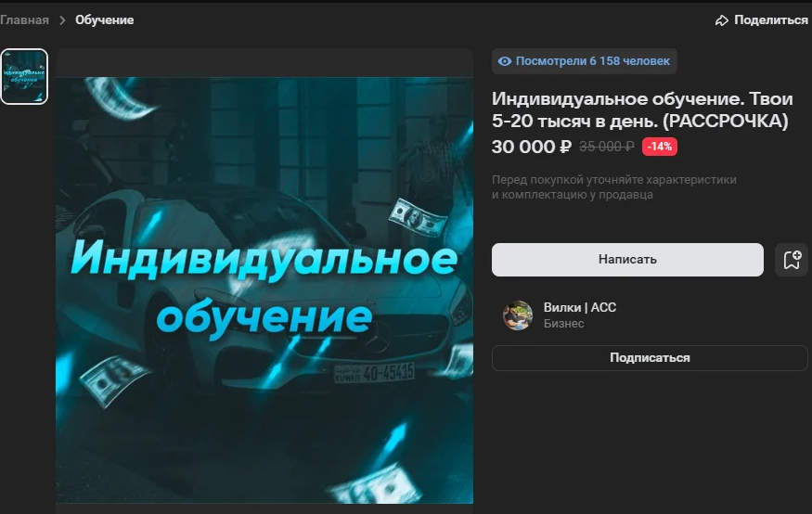Image resolution: width=812 pixels, height=514 pixels.
Task: Go to the Главная breadcrumb link
Action: click(x=24, y=20)
